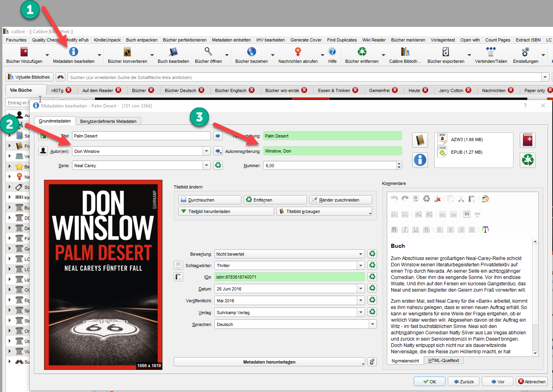Viewport: 553px width, 392px height.
Task: Toggle bold in the Kommentare editor
Action: tap(394, 230)
